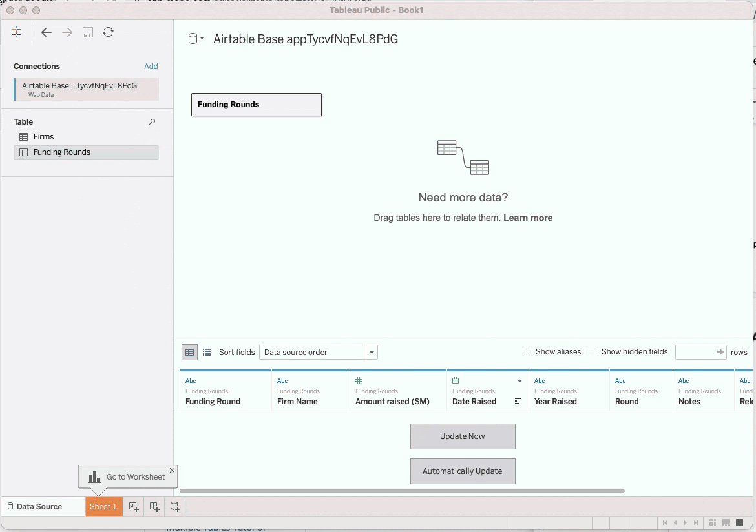
Task: Open Date Raised column dropdown arrow
Action: (520, 381)
